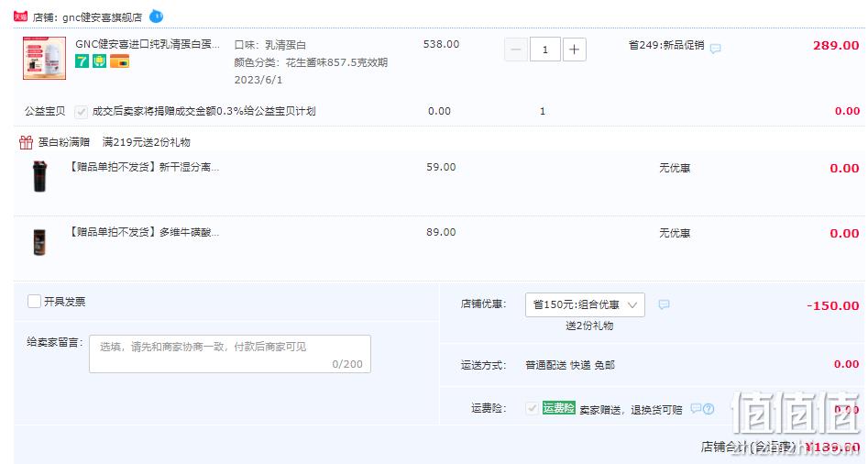
Task: Click the store name gnc健安喜旗舰店
Action: (102, 17)
